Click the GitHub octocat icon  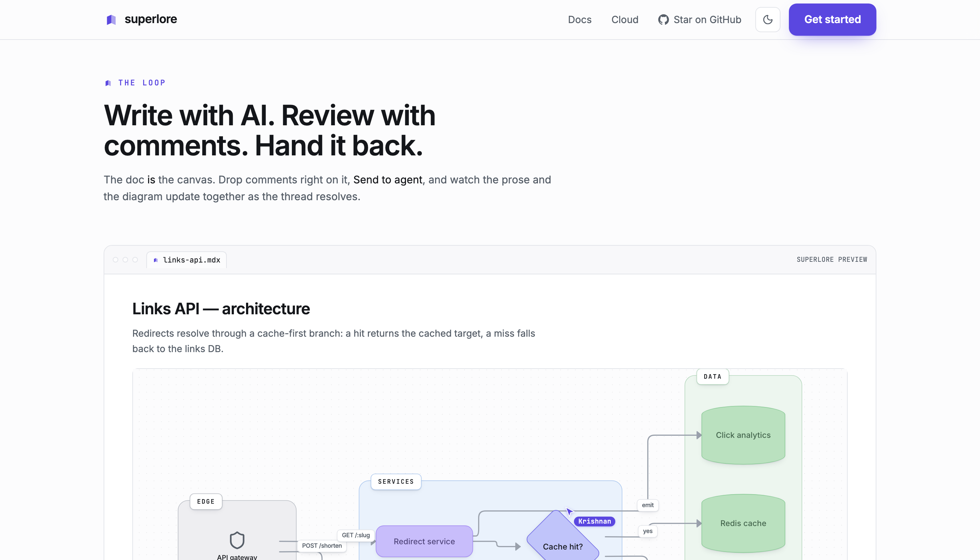pyautogui.click(x=664, y=20)
